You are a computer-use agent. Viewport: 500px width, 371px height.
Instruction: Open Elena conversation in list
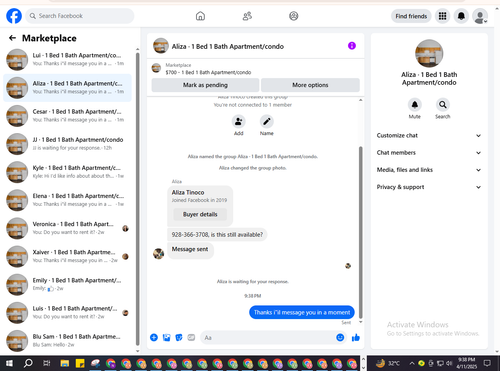[x=67, y=200]
